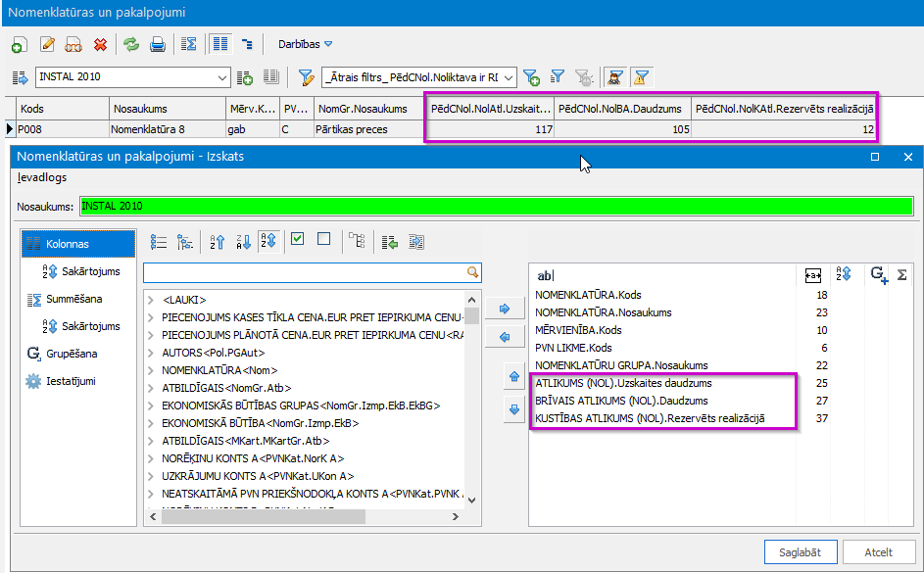Click the check all green checkmark box
This screenshot has height=573, width=924.
pos(298,238)
